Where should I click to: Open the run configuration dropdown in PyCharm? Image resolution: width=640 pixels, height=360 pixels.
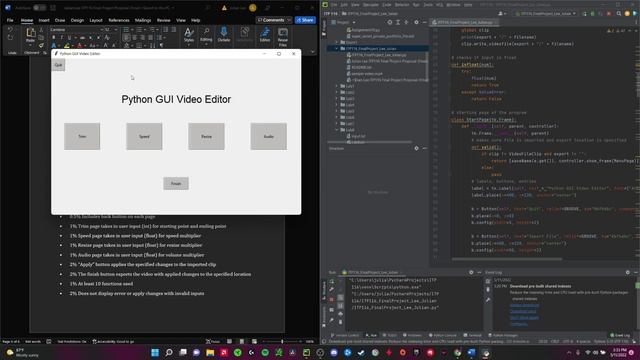(x=546, y=13)
